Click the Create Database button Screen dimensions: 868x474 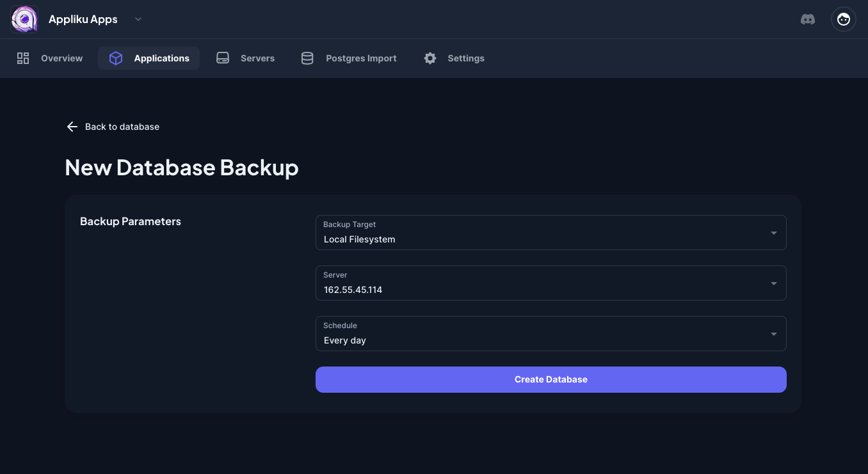point(551,379)
